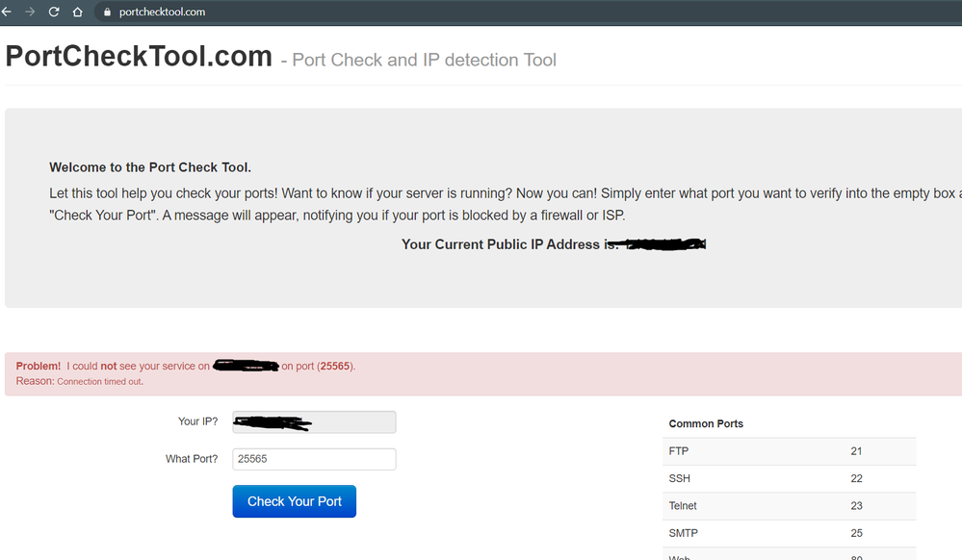
Task: Click the PortCheckTool.com site title
Action: tap(139, 57)
